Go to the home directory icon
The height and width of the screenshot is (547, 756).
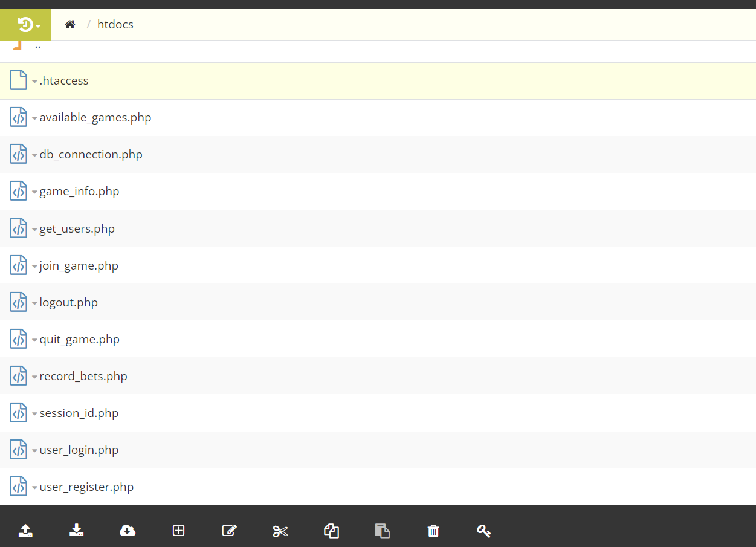(70, 25)
